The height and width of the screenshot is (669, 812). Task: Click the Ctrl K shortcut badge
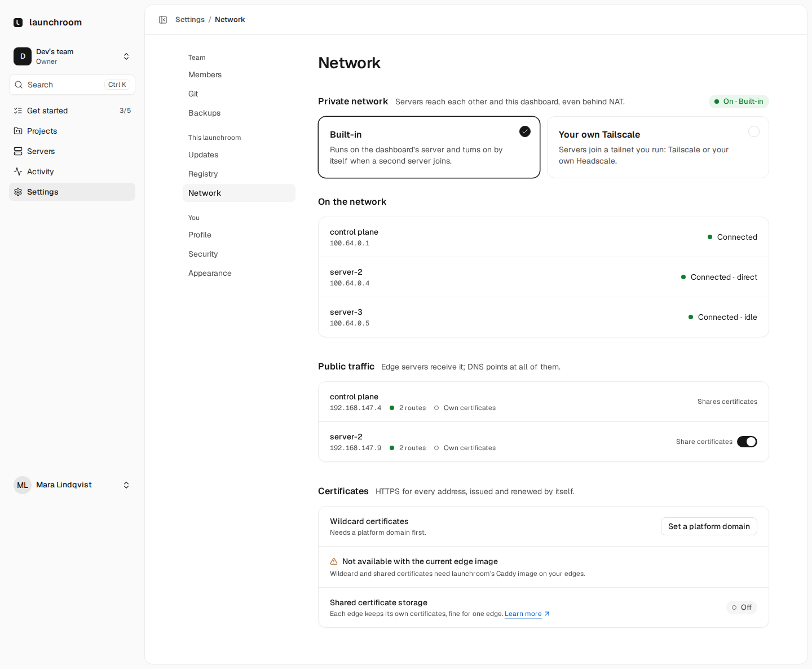[x=117, y=85]
